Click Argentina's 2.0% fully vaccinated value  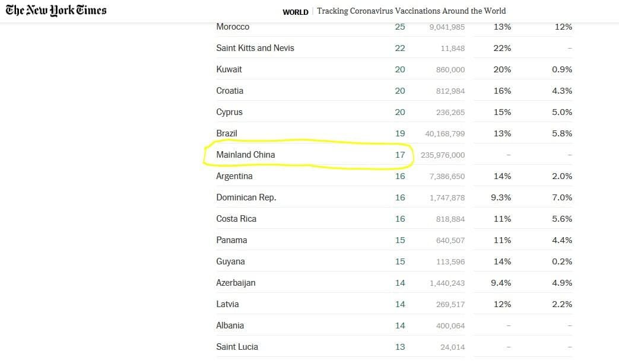coord(562,176)
